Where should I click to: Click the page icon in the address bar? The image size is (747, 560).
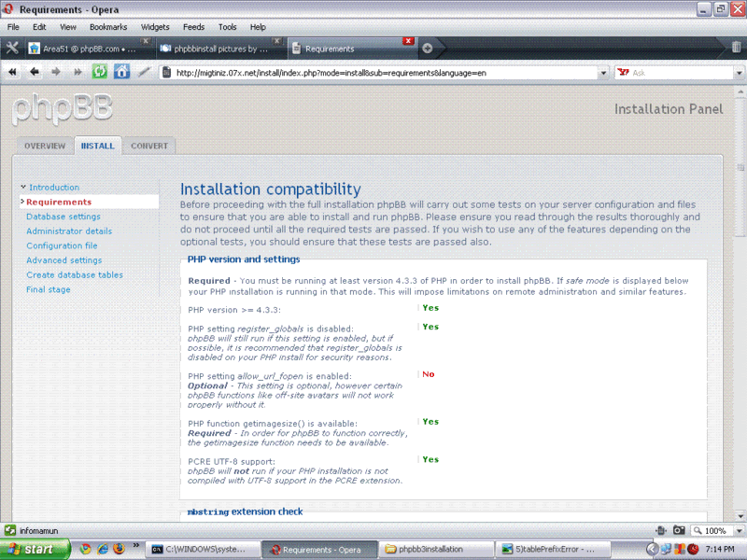[166, 73]
